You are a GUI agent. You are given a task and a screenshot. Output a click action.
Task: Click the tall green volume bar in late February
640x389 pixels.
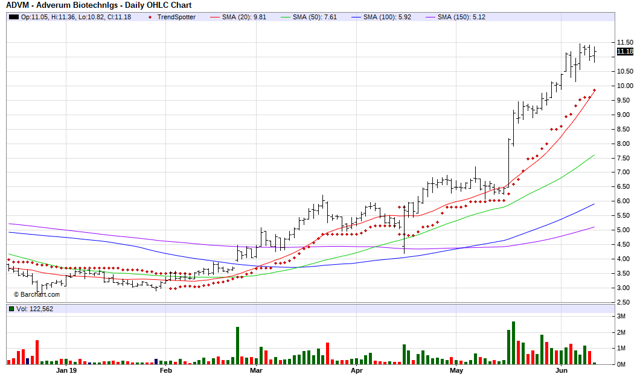click(x=238, y=346)
